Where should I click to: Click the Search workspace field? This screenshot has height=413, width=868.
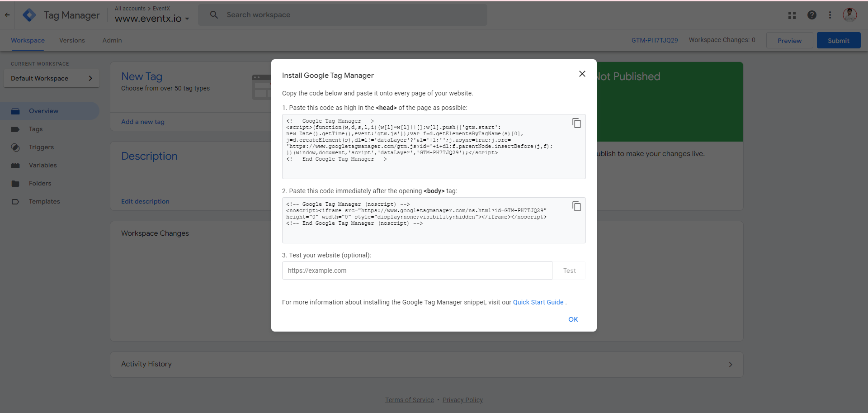[343, 15]
